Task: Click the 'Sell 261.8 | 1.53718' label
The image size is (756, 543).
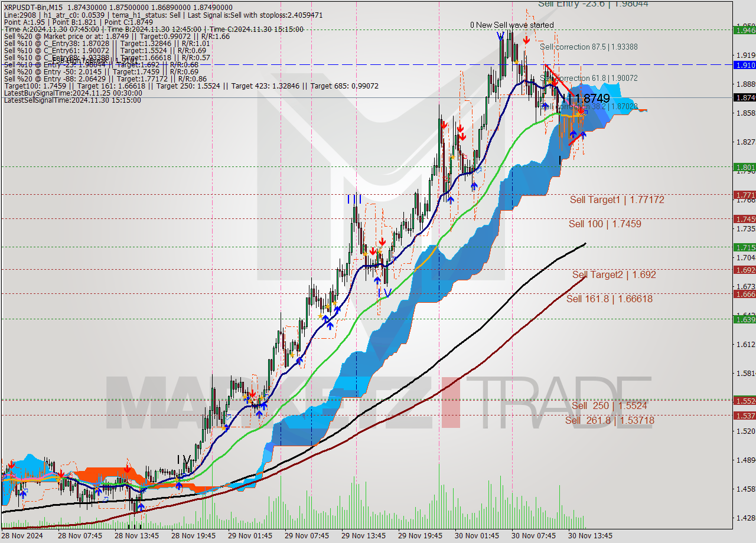Action: (610, 421)
